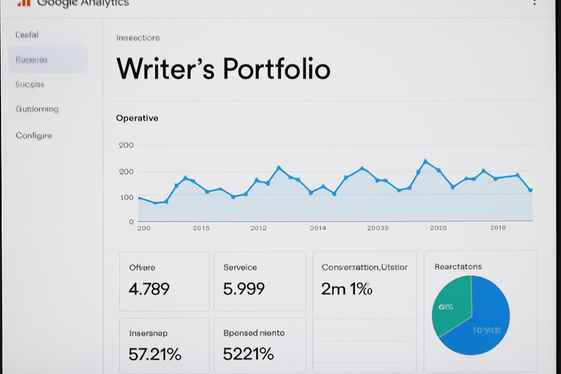561x374 pixels.
Task: Select the Serveice 5.999 metric card
Action: [260, 281]
